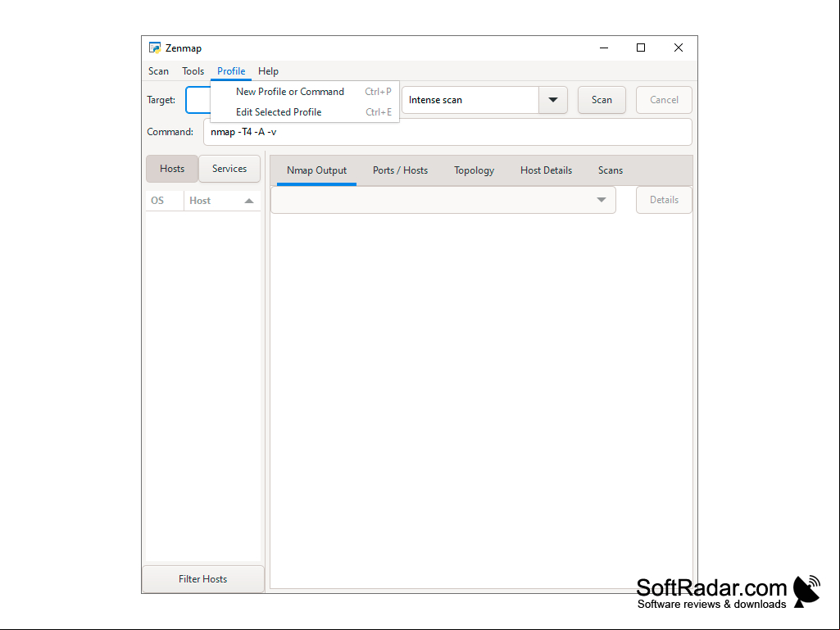840x630 pixels.
Task: Start the scan with the Scan button
Action: click(x=602, y=100)
